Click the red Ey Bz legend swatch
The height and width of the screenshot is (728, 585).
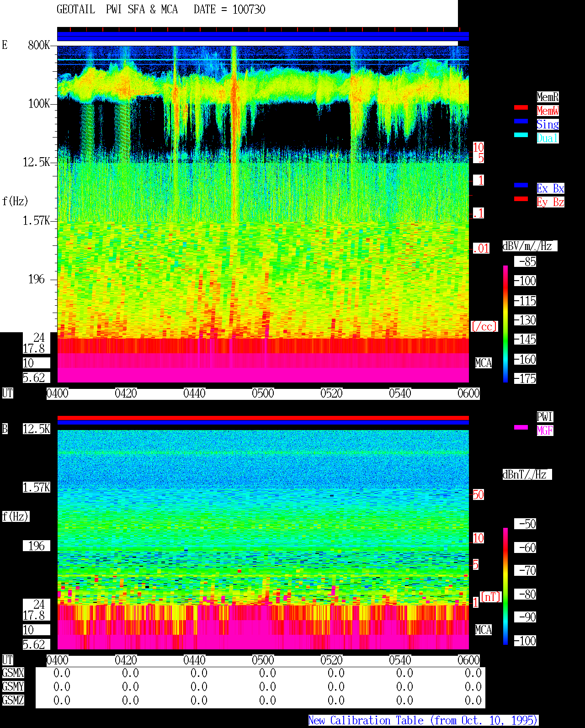[x=521, y=199]
